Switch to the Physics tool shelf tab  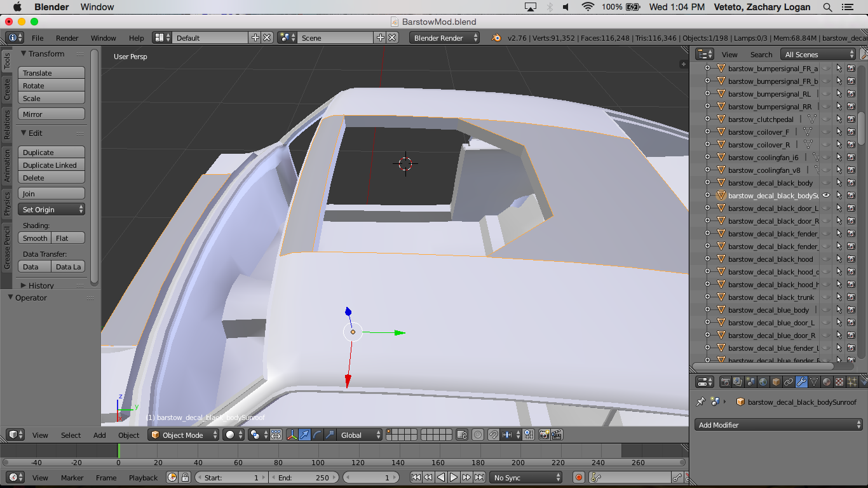point(7,204)
